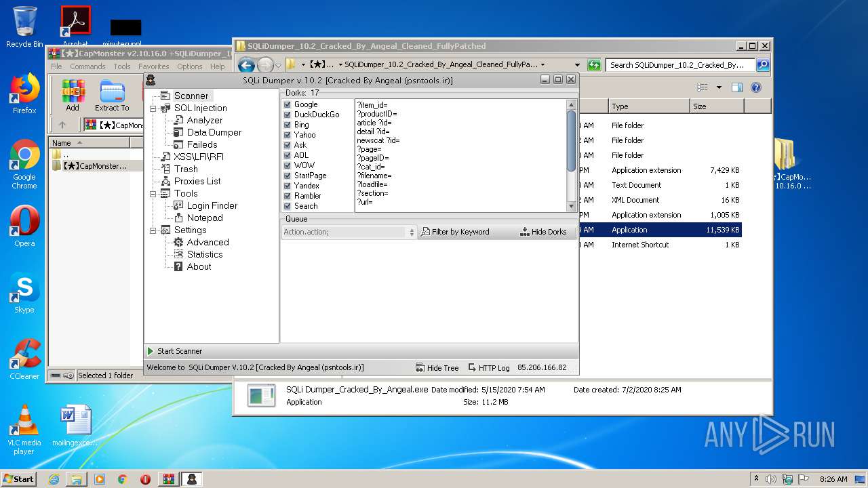Viewport: 868px width, 488px height.
Task: Click the Start Scanner label
Action: coord(180,351)
